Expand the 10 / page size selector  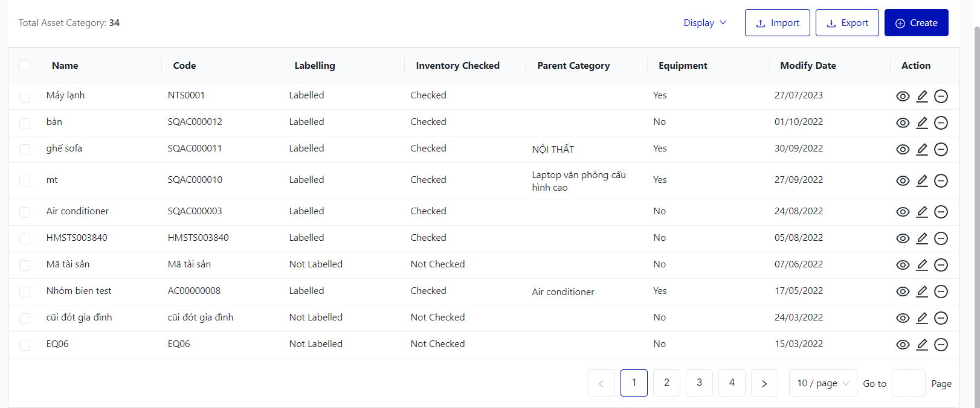(x=822, y=383)
